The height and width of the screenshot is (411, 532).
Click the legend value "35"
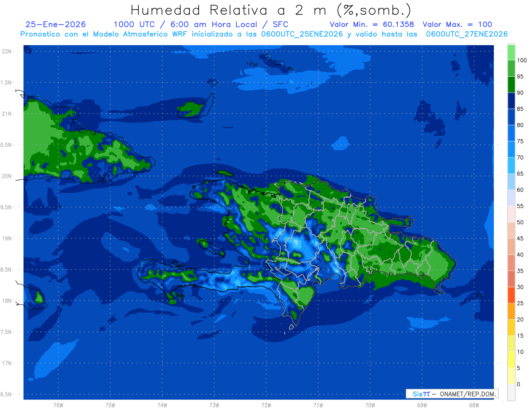(520, 271)
